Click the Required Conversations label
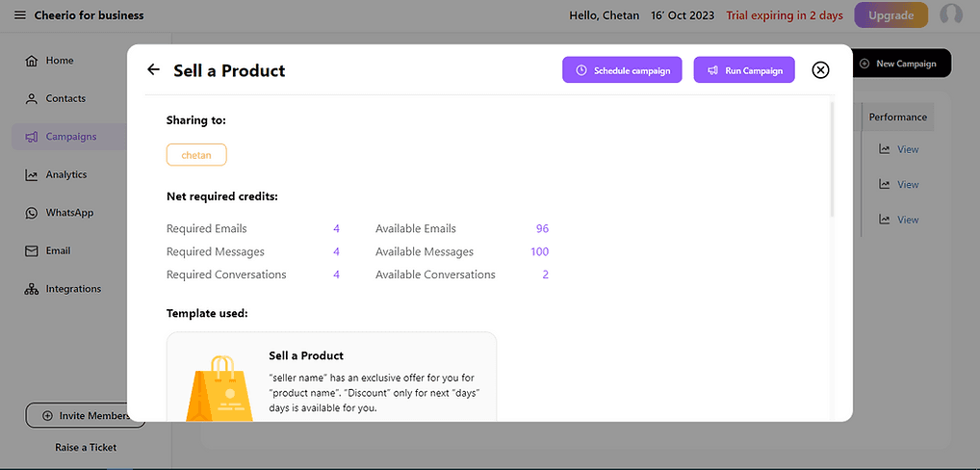Viewport: 980px width, 470px height. [x=226, y=274]
